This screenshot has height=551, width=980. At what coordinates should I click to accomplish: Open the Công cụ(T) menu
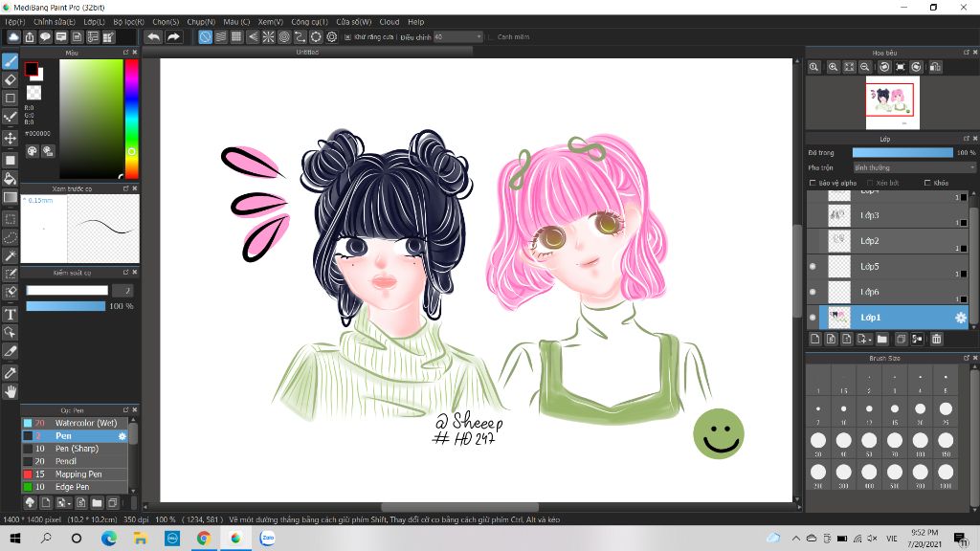click(x=309, y=21)
